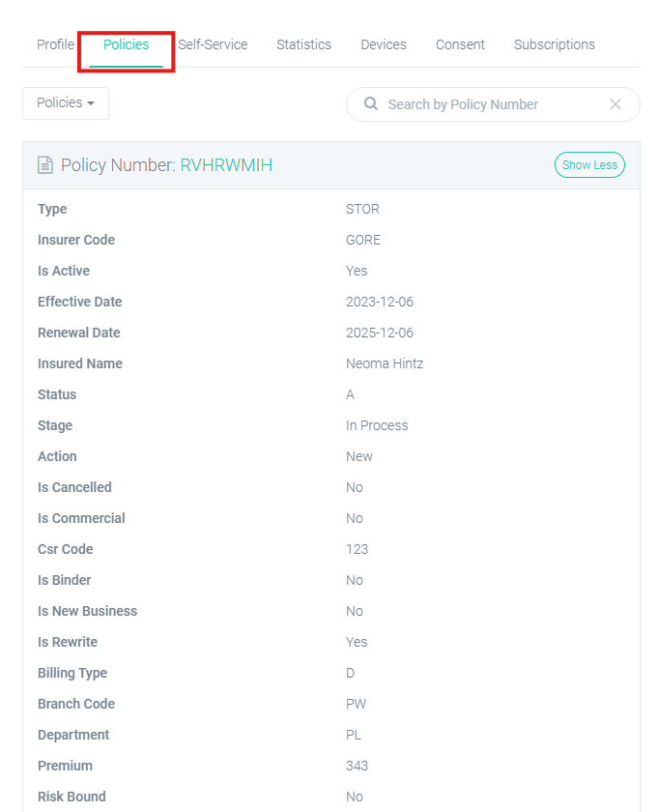The image size is (658, 812).
Task: Click the policy document icon
Action: click(45, 165)
